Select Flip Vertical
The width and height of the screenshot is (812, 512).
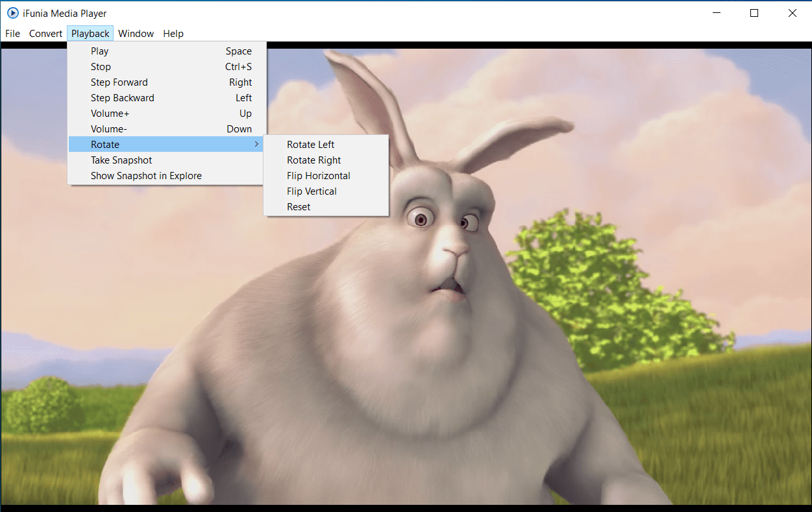[x=326, y=191]
